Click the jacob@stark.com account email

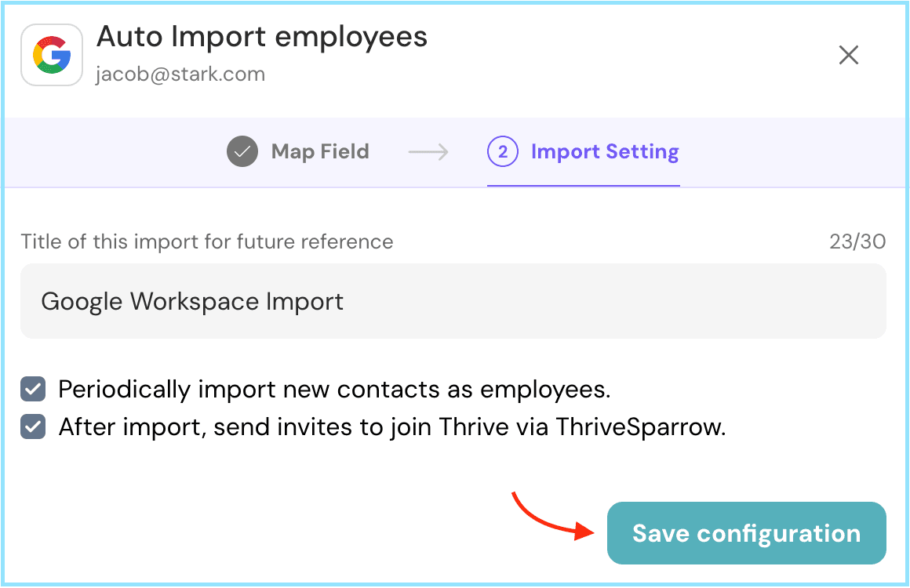click(180, 74)
